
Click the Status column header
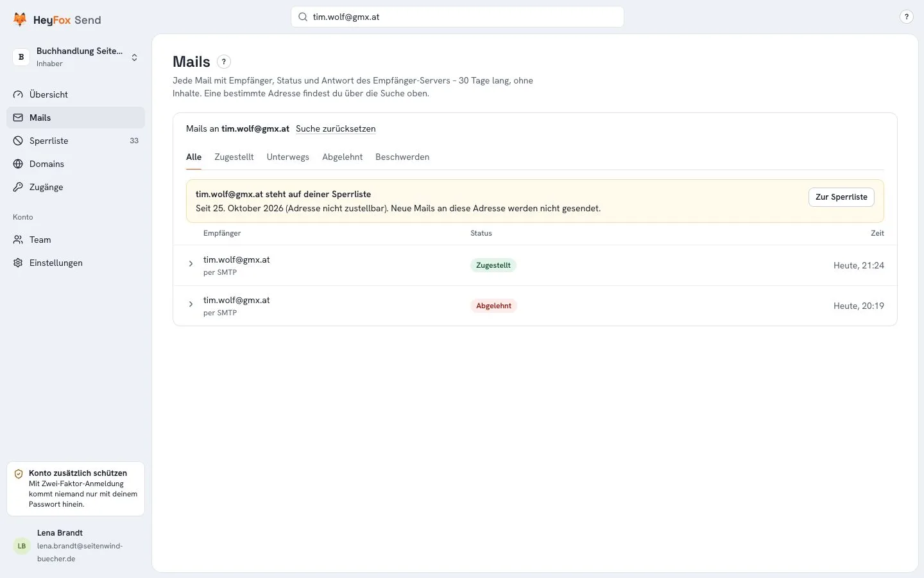tap(481, 233)
